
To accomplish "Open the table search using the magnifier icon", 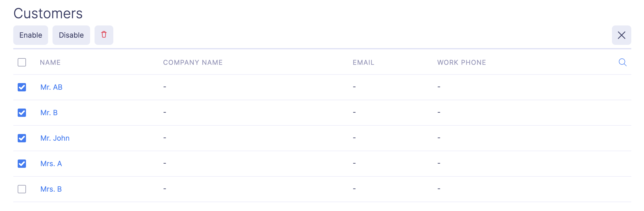I will pyautogui.click(x=623, y=62).
